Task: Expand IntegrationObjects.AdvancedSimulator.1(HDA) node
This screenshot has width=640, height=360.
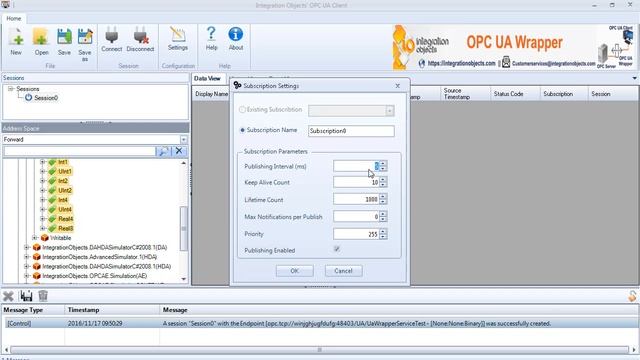Action: (x=27, y=257)
